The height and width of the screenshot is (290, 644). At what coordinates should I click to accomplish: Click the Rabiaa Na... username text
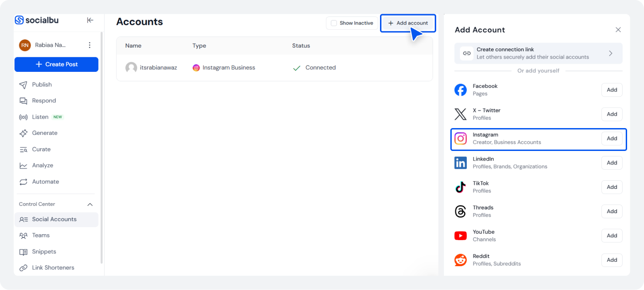click(x=50, y=45)
